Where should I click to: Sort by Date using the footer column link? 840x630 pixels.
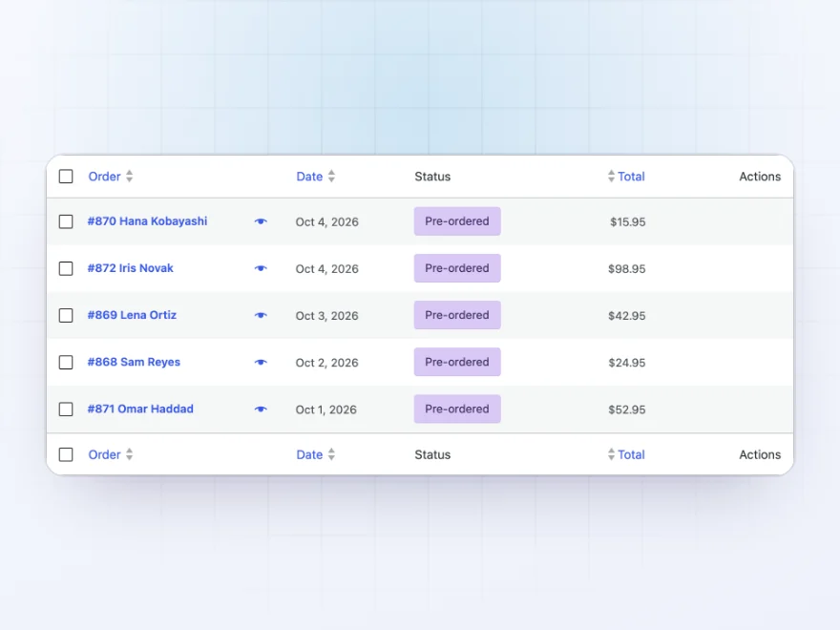[316, 454]
